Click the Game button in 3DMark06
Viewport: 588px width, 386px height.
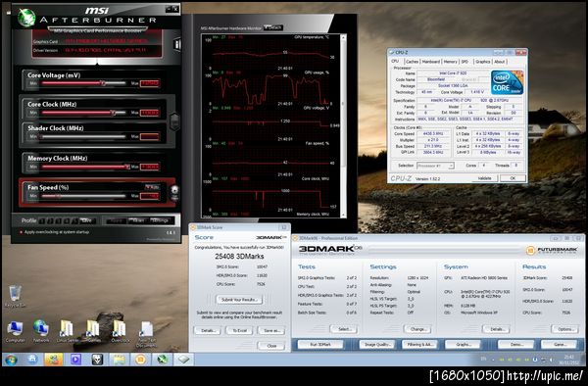click(x=560, y=345)
